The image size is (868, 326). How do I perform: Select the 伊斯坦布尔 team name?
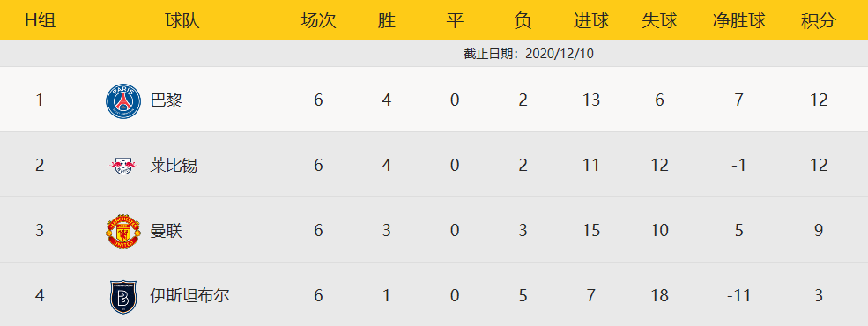coord(189,295)
